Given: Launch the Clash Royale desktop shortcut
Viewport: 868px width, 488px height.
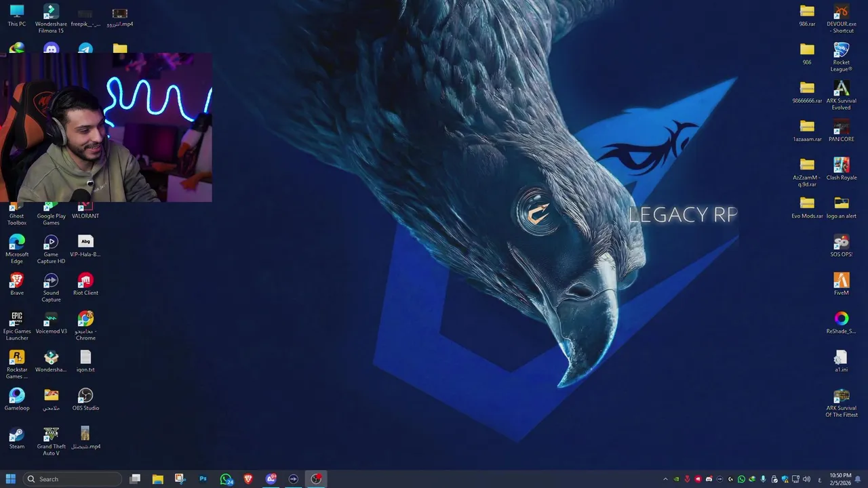Looking at the screenshot, I should tap(842, 169).
